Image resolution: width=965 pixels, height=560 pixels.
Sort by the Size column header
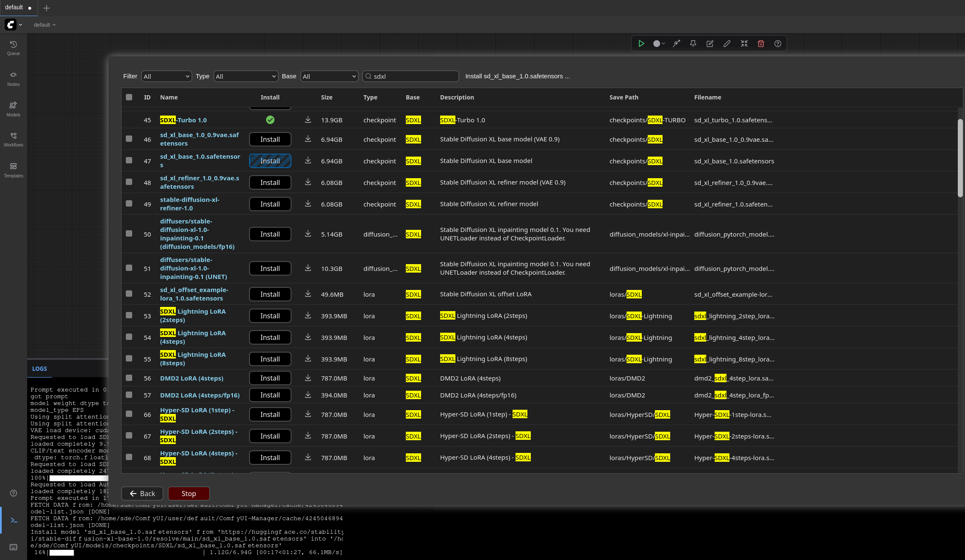[327, 97]
